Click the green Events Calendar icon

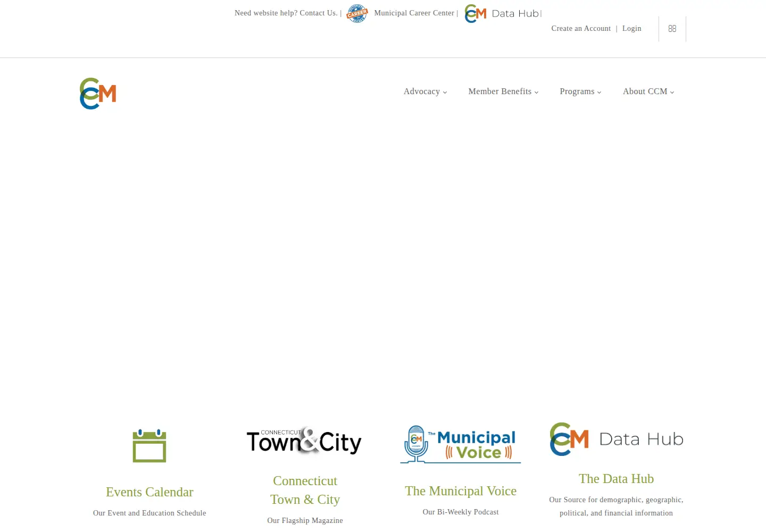tap(149, 446)
